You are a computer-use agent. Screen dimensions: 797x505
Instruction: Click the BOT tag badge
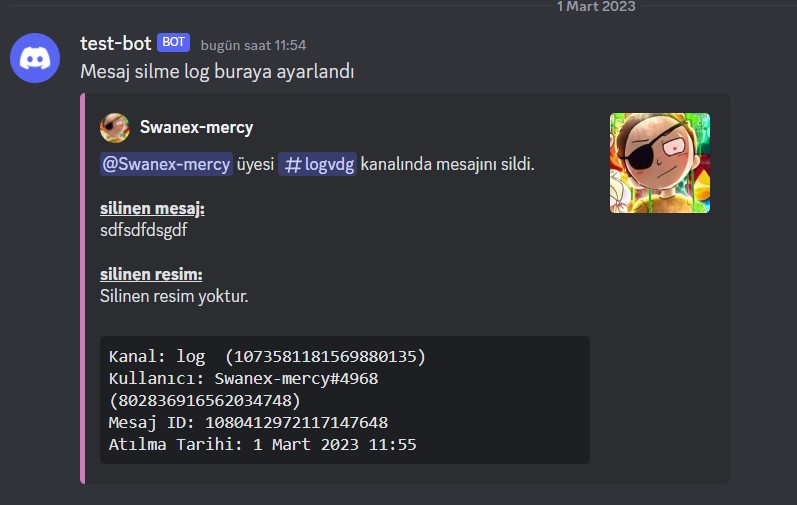[x=173, y=42]
